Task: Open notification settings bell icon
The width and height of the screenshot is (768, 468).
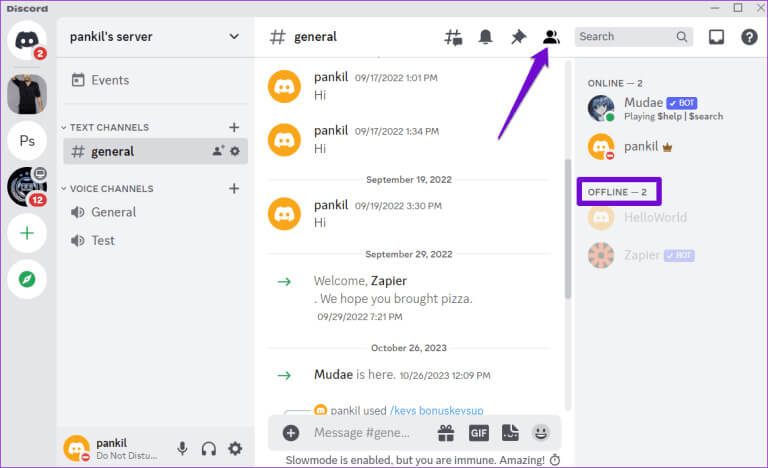Action: click(x=485, y=37)
